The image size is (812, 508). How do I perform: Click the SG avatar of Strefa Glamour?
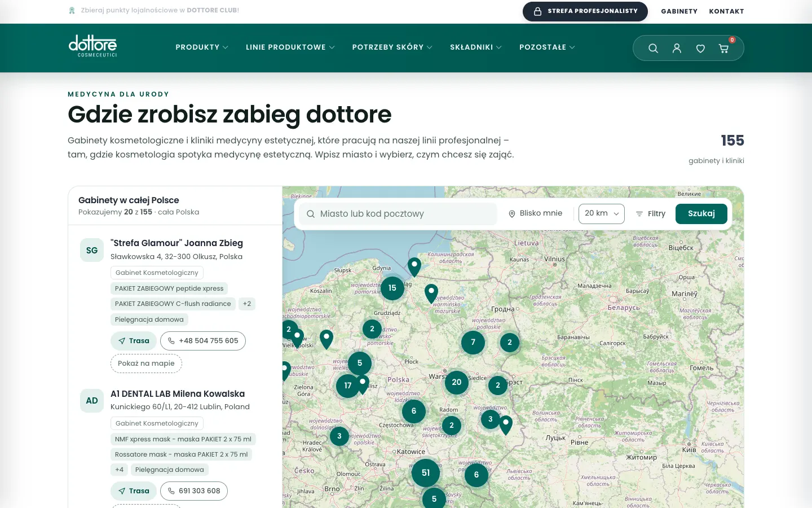[92, 250]
